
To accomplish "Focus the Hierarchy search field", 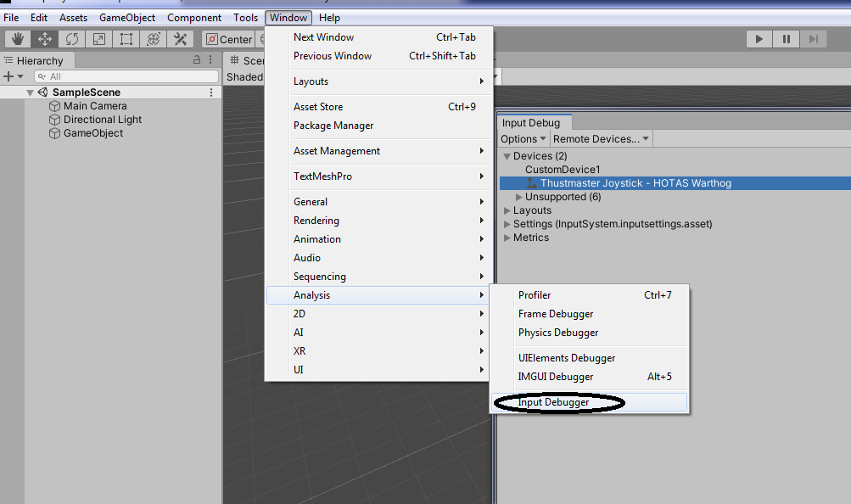I will click(x=126, y=76).
